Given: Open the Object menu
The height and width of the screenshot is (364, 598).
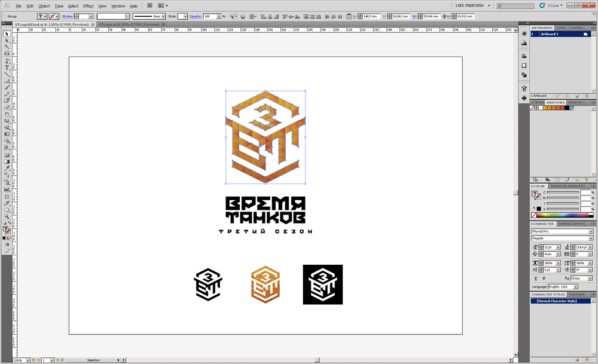Looking at the screenshot, I should [44, 6].
